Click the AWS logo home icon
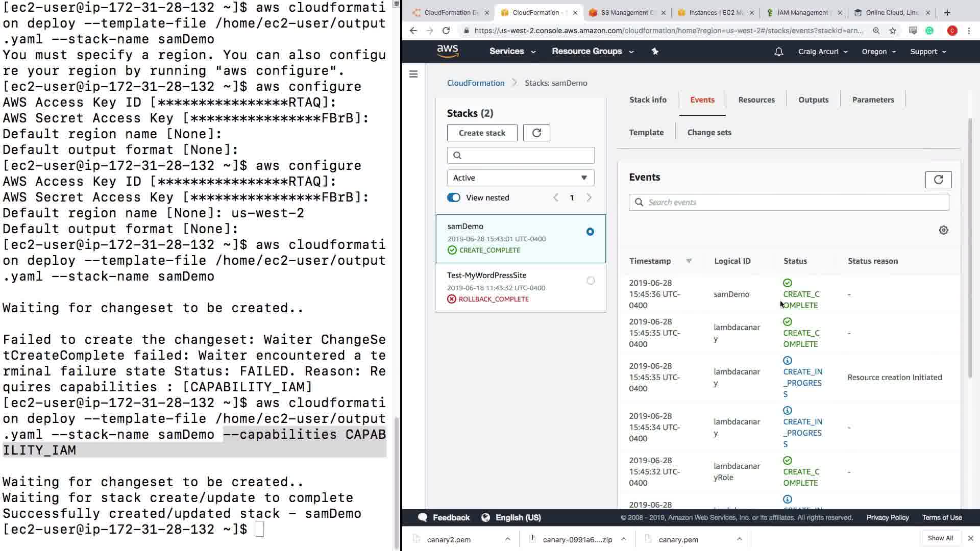 click(x=448, y=51)
